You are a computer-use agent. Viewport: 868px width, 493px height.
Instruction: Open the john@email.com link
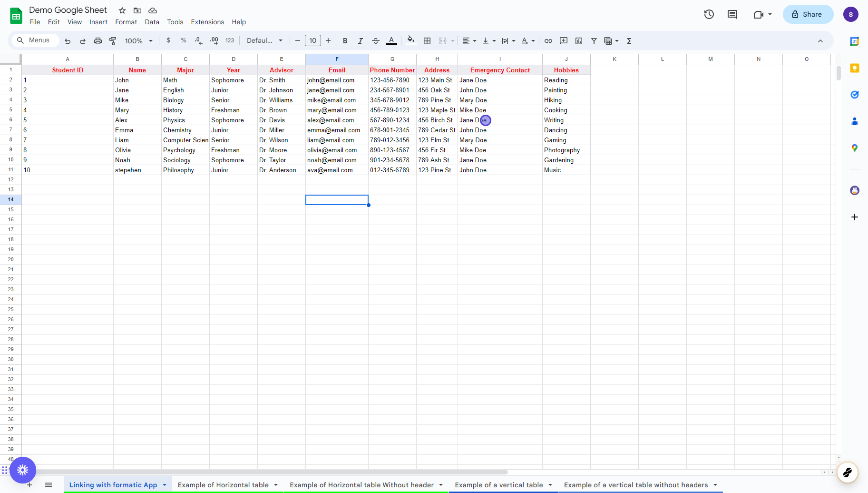(331, 80)
